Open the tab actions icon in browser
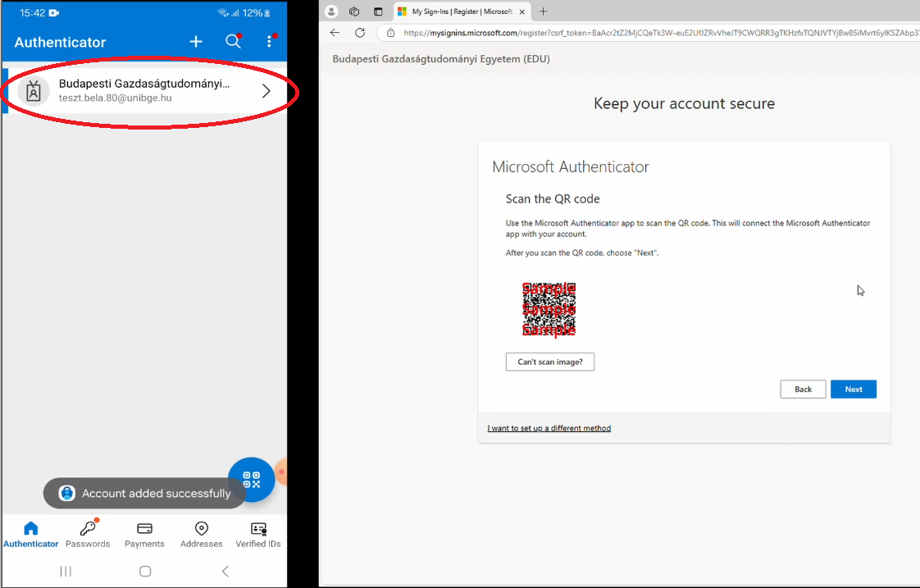Screen dimensions: 920x588 [378, 11]
